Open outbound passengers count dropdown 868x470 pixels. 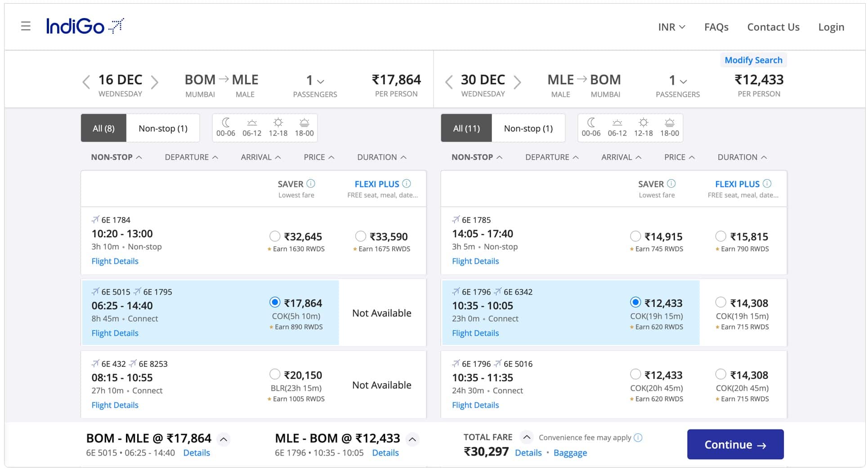315,81
